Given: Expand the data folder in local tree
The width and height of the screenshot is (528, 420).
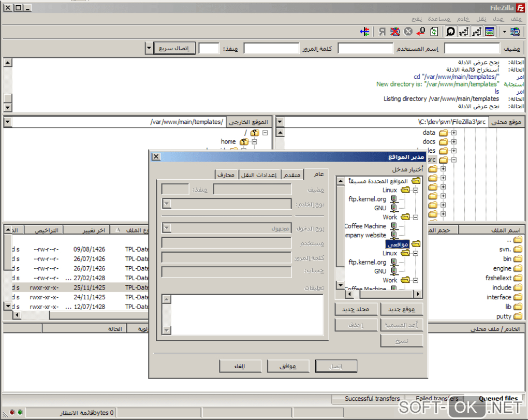Looking at the screenshot, I should [x=454, y=133].
